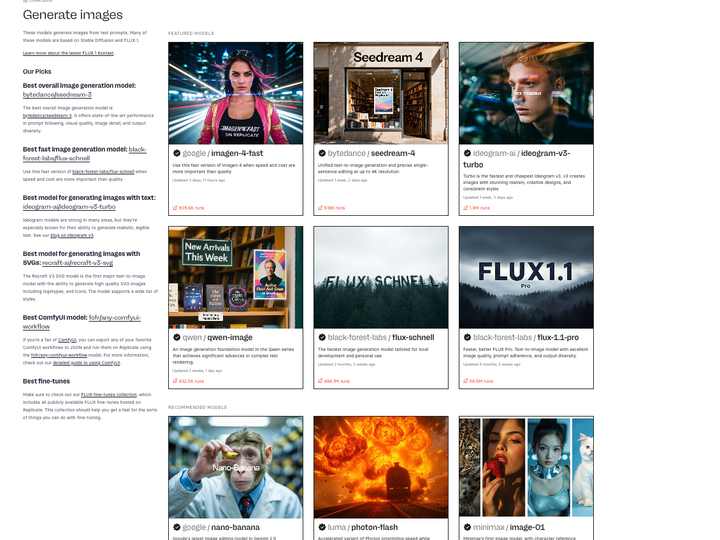Open the FLUX1.1 Pro foggy forest thumbnail
Viewport: 720px width, 540px height.
(x=526, y=277)
